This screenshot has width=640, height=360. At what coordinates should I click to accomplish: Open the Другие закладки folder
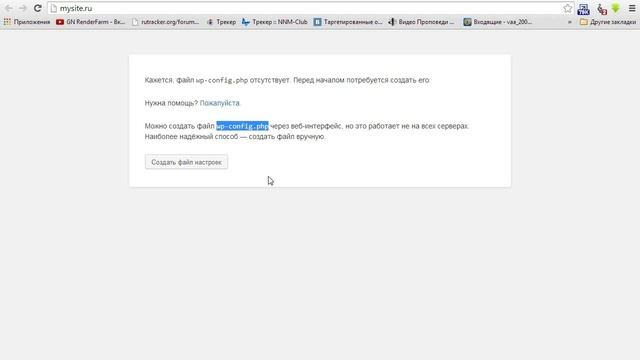click(608, 22)
